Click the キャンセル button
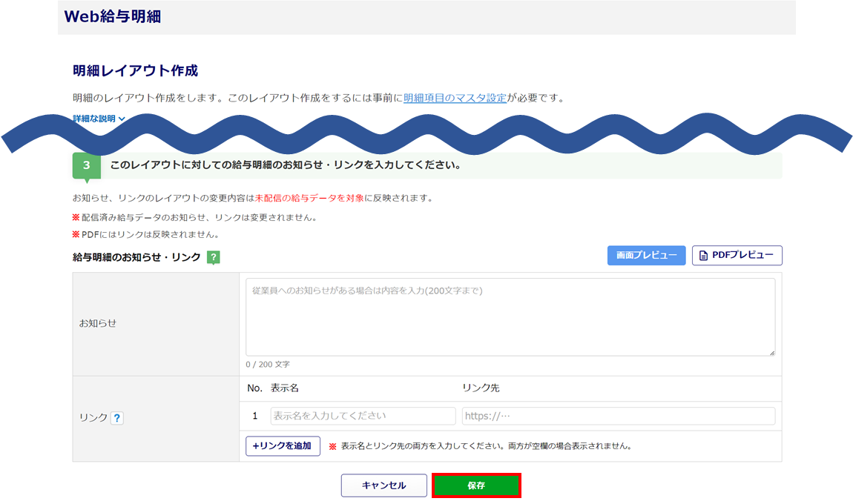Viewport: 853px width, 504px height. tap(383, 485)
